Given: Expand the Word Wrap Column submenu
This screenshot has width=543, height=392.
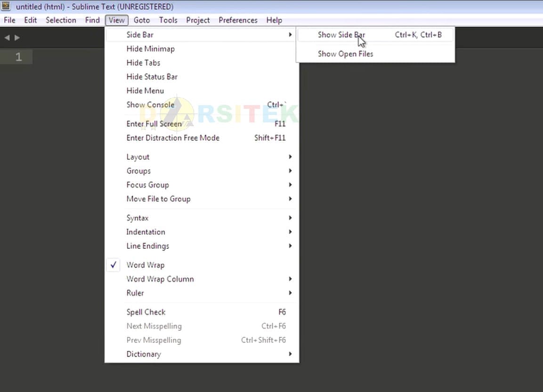Looking at the screenshot, I should (x=202, y=279).
